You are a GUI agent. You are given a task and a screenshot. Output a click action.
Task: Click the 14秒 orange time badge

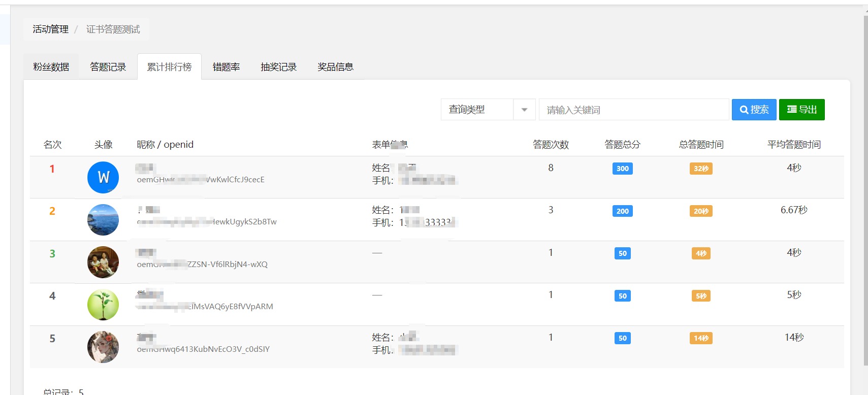pyautogui.click(x=701, y=338)
